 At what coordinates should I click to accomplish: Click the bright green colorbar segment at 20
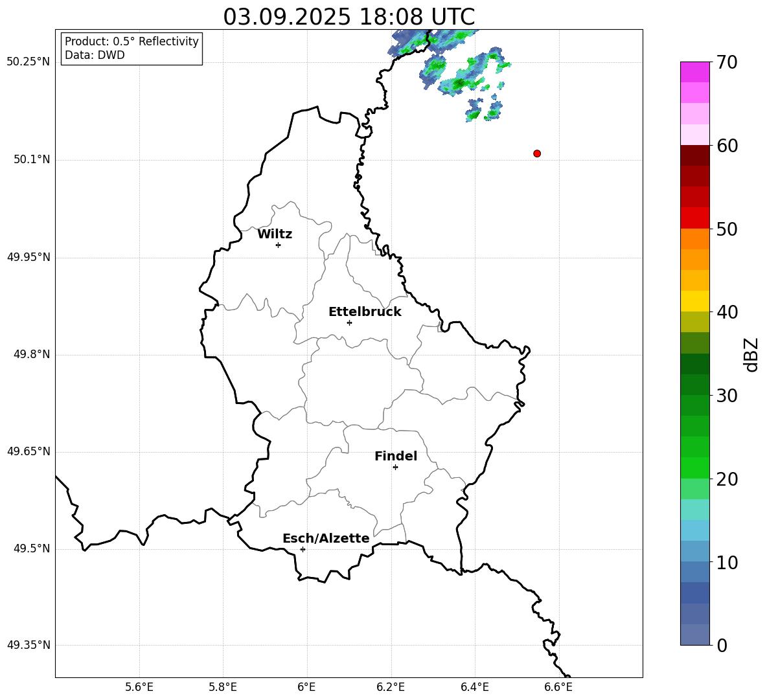[695, 468]
